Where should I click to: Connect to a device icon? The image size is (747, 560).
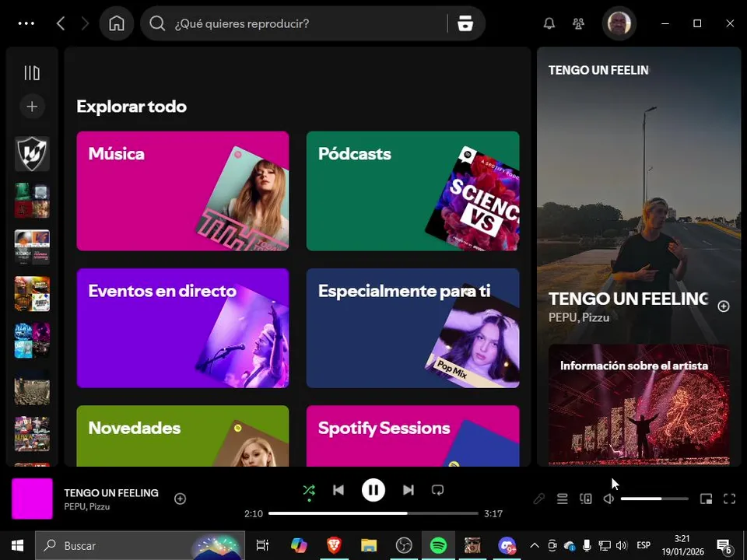pyautogui.click(x=585, y=499)
